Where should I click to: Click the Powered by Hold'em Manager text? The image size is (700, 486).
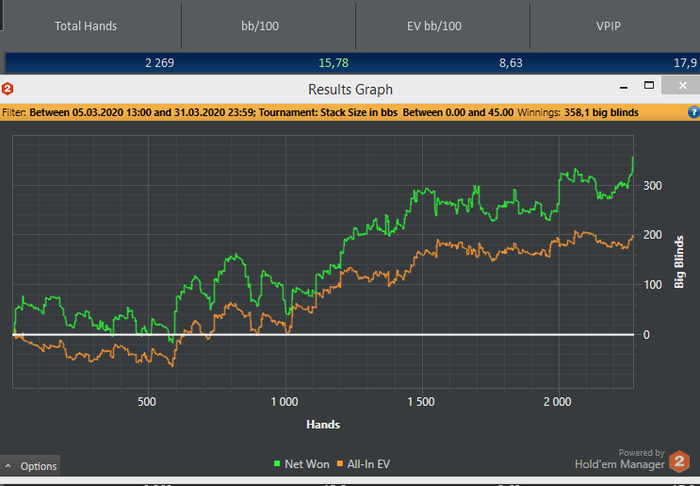point(620,459)
